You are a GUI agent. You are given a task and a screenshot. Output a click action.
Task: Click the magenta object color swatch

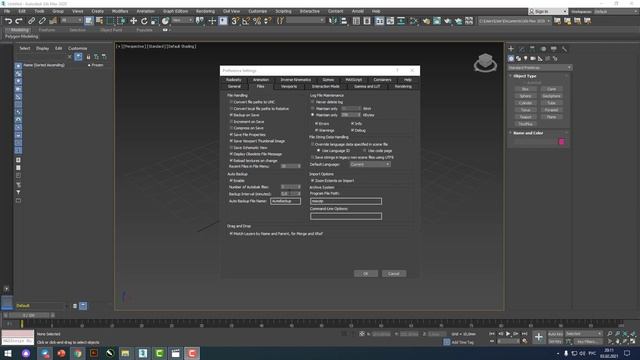562,142
